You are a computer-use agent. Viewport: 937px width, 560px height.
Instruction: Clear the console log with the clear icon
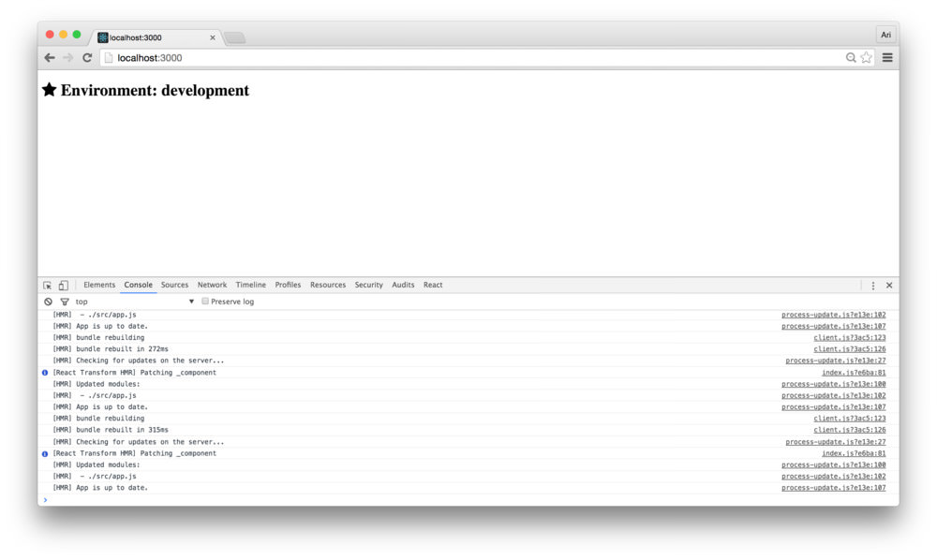tap(48, 302)
